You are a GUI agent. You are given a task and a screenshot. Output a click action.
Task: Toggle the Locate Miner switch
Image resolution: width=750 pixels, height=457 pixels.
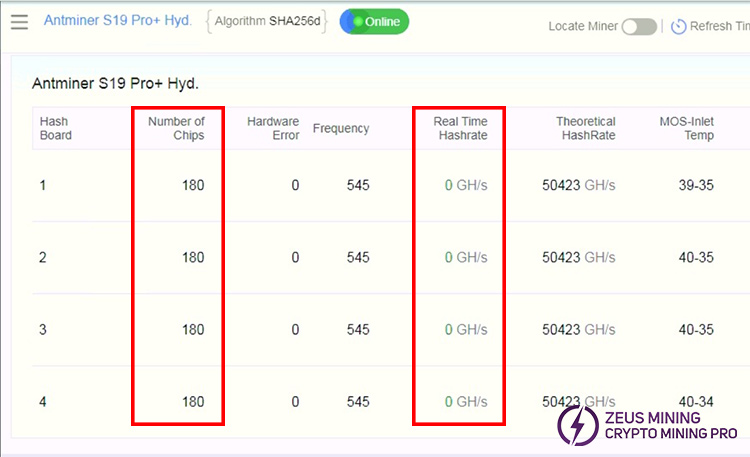(639, 26)
